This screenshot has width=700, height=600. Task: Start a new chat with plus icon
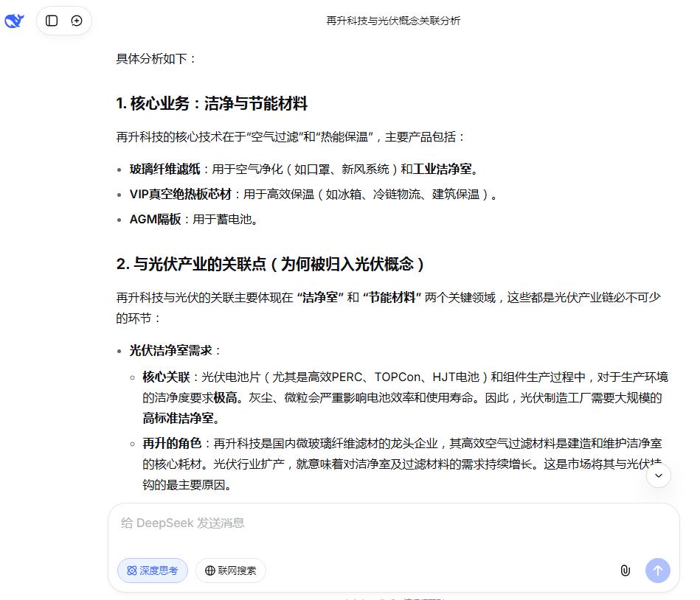pyautogui.click(x=77, y=21)
